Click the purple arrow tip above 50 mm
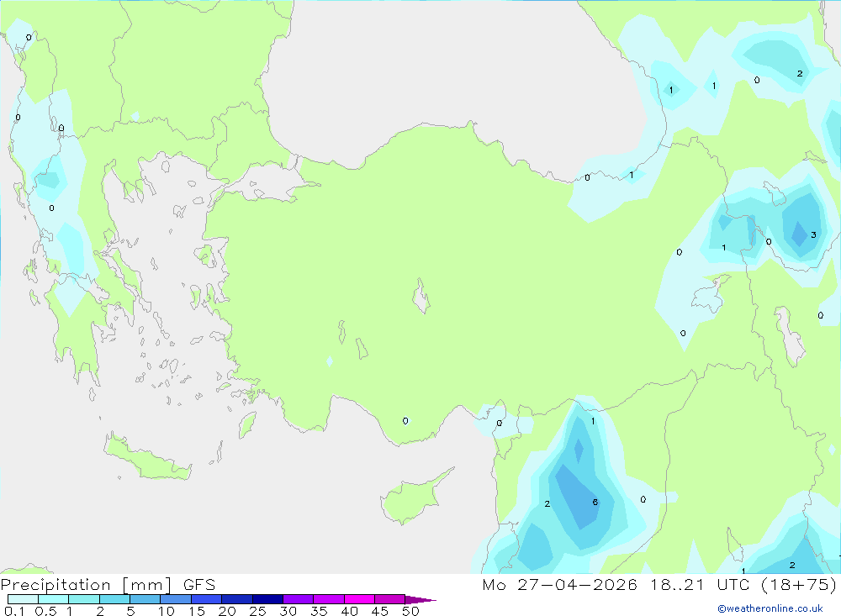The image size is (841, 616). [x=420, y=600]
